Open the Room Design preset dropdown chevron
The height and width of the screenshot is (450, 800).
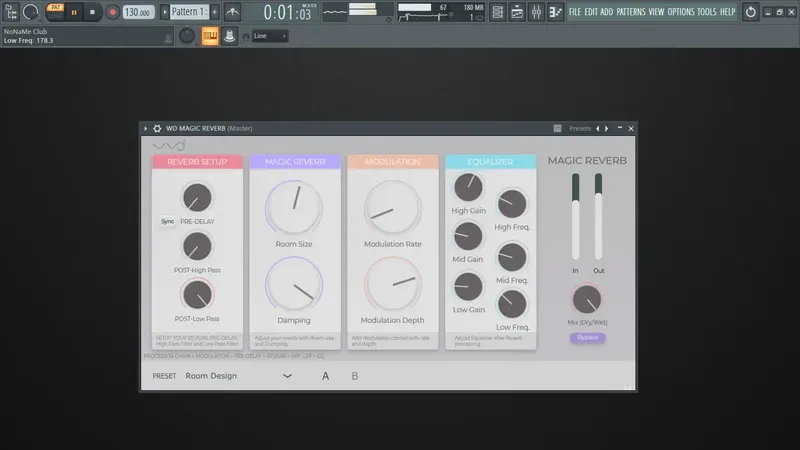coord(287,376)
